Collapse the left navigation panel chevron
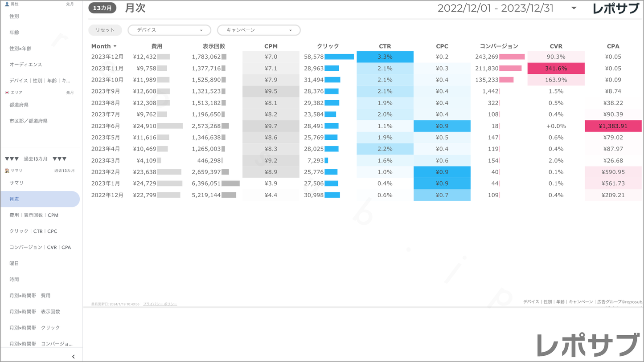 pyautogui.click(x=74, y=356)
